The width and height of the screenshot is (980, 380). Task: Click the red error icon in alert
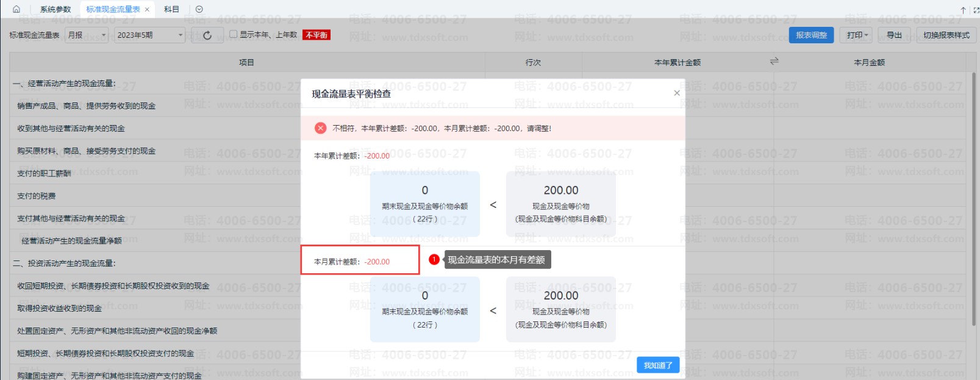pyautogui.click(x=320, y=128)
